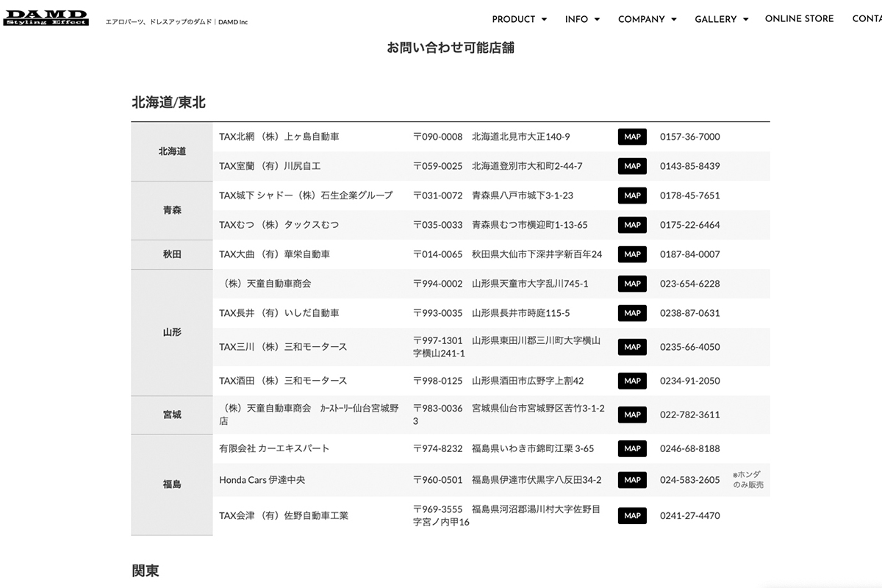Expand the INFO navigation menu

point(582,19)
